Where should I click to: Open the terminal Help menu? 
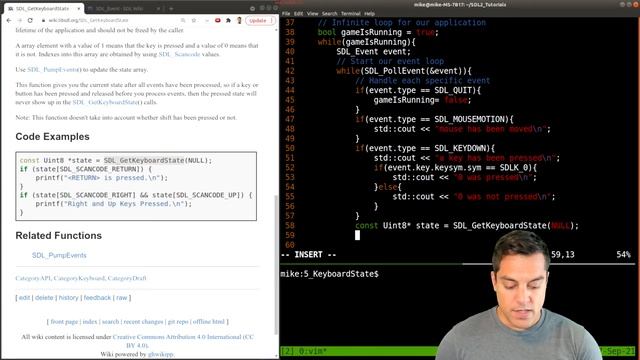(x=369, y=13)
